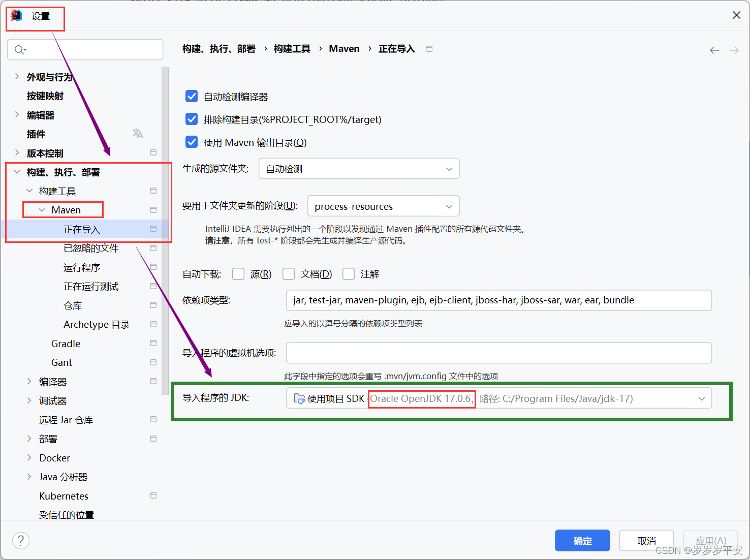Open the process-resources phase dropdown
This screenshot has width=750, height=560.
(384, 206)
